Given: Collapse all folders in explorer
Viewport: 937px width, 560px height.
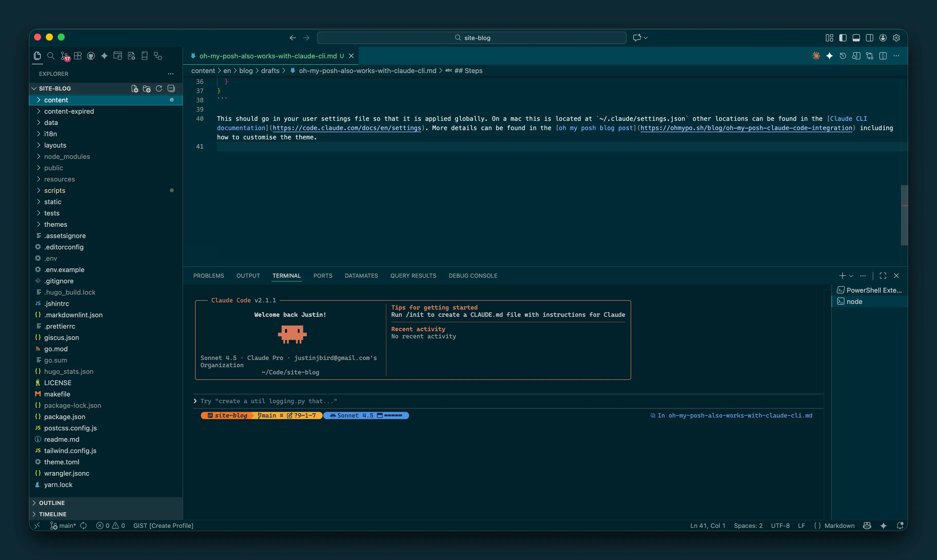Looking at the screenshot, I should (171, 88).
